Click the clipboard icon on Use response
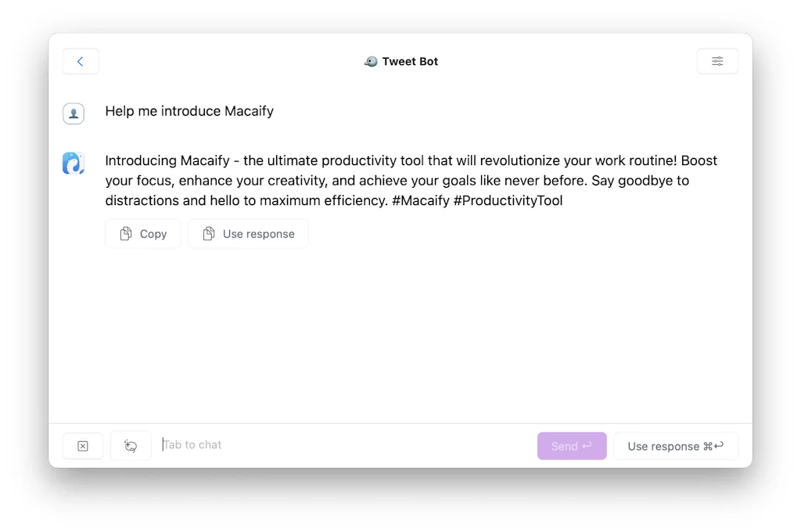This screenshot has width=801, height=532. click(209, 233)
